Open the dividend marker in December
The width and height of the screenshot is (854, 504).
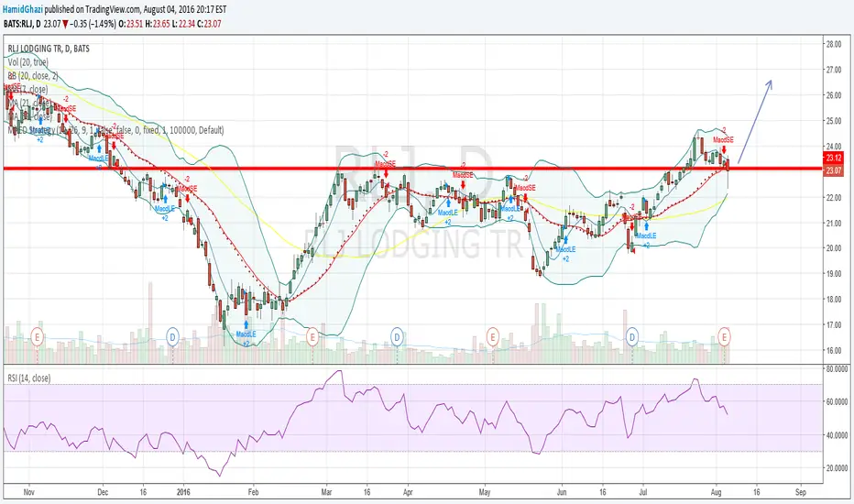click(x=172, y=337)
